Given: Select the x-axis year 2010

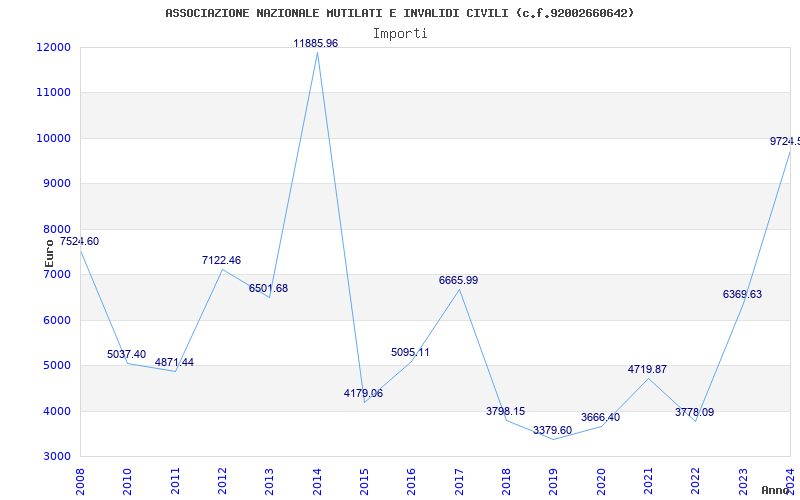Looking at the screenshot, I should tap(127, 481).
